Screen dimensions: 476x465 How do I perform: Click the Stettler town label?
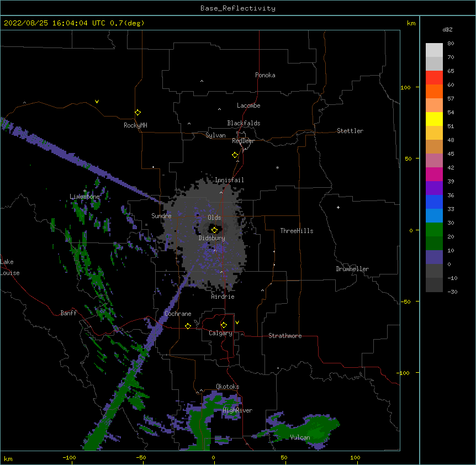[x=350, y=131]
